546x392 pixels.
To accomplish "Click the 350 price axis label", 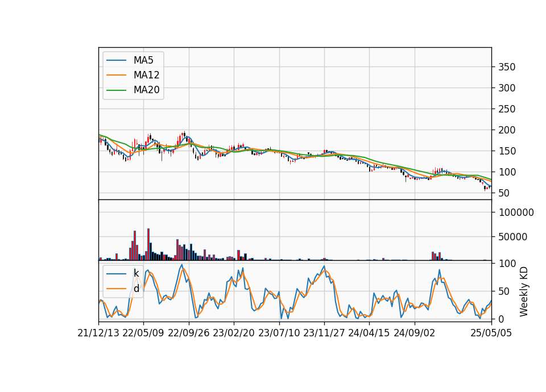I will pos(507,67).
